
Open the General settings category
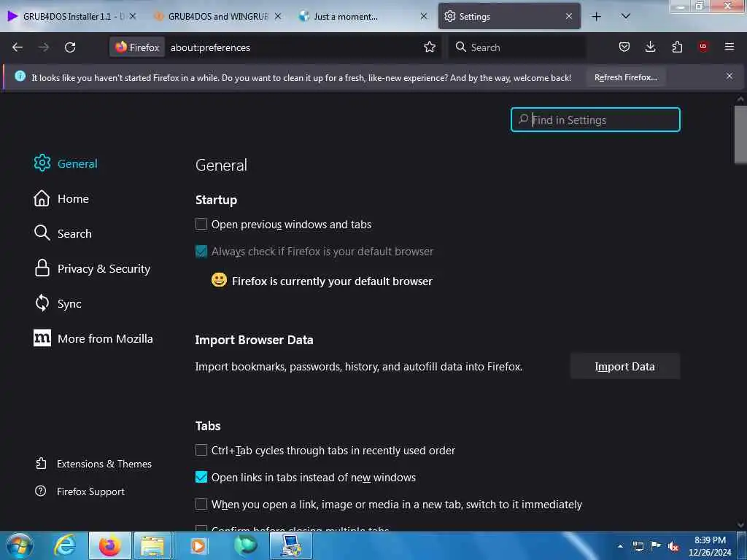66,163
